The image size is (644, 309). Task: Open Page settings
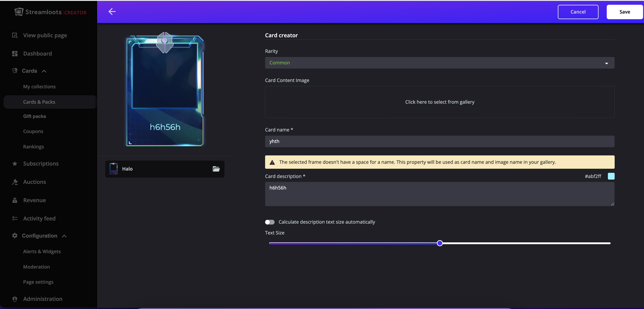coord(38,282)
